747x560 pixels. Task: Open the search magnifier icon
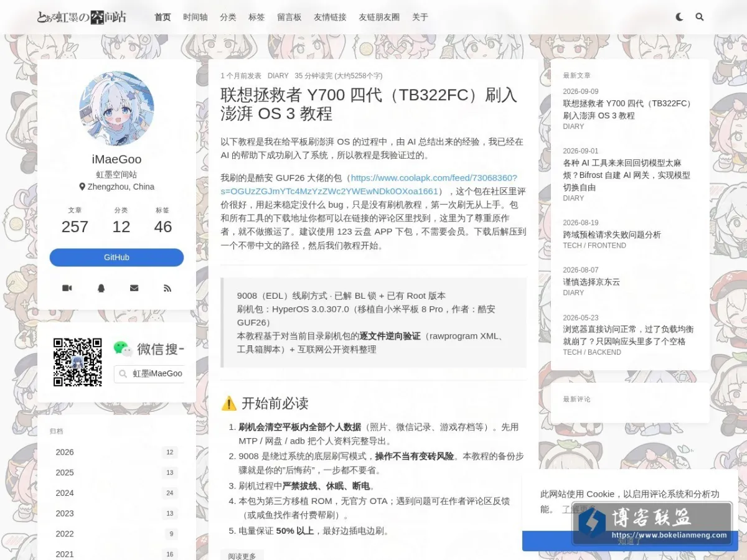[x=700, y=17]
